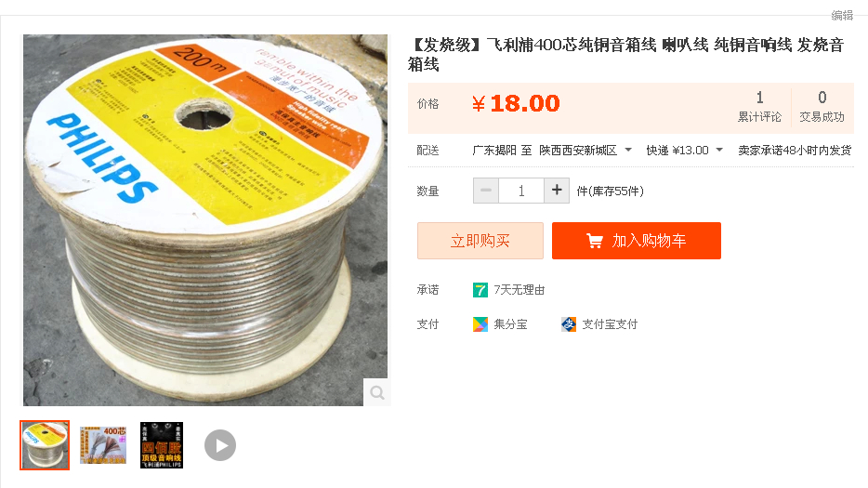Click the 集分宝 payment icon
The width and height of the screenshot is (868, 488).
click(480, 324)
